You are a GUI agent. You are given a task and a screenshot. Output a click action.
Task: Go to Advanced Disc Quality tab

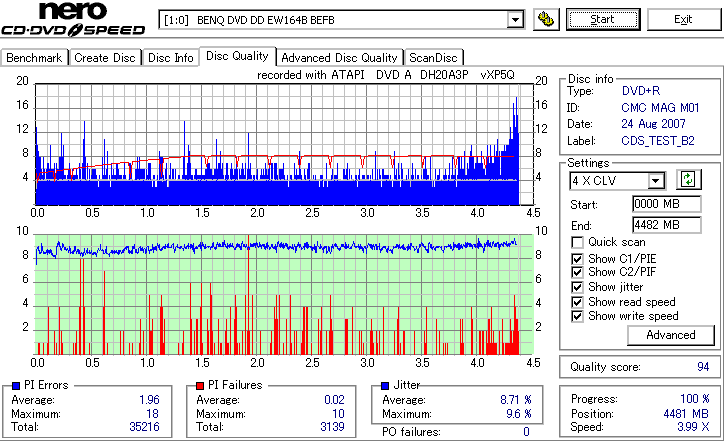click(x=339, y=58)
